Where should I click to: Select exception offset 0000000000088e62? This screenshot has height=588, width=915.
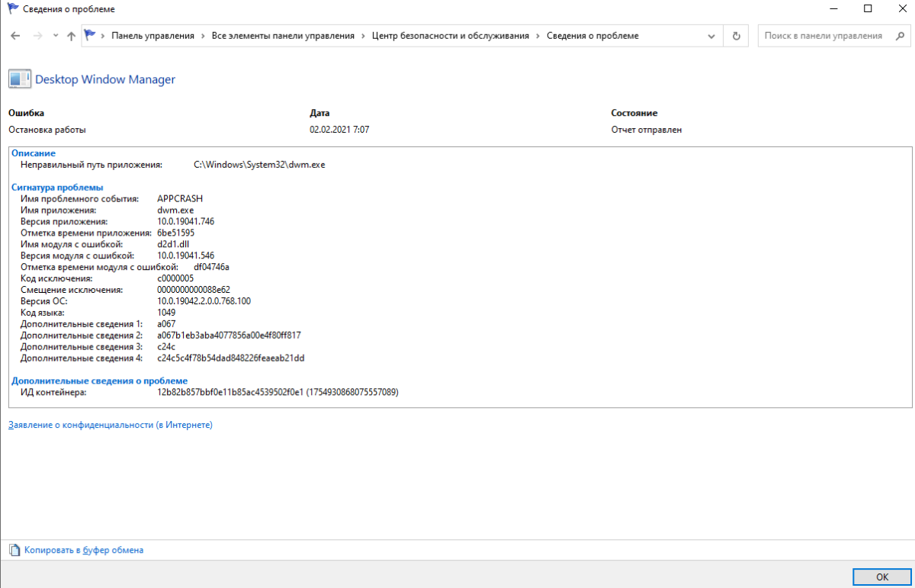pyautogui.click(x=194, y=290)
